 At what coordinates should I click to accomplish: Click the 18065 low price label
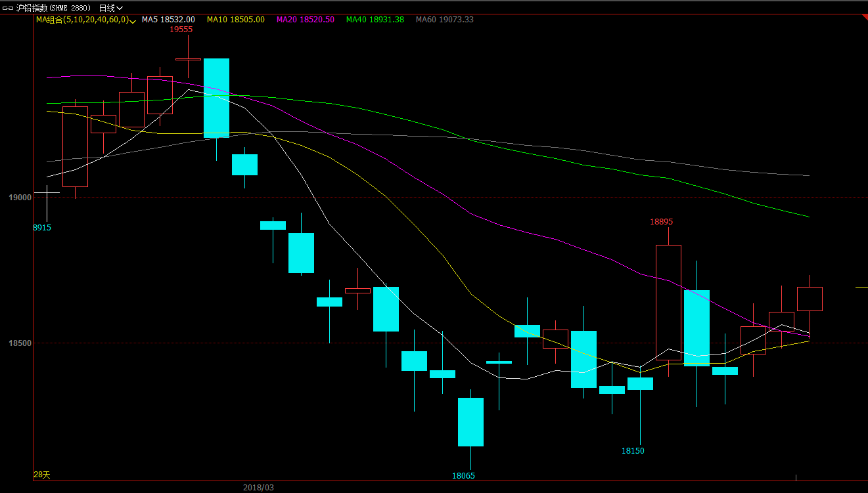click(463, 476)
